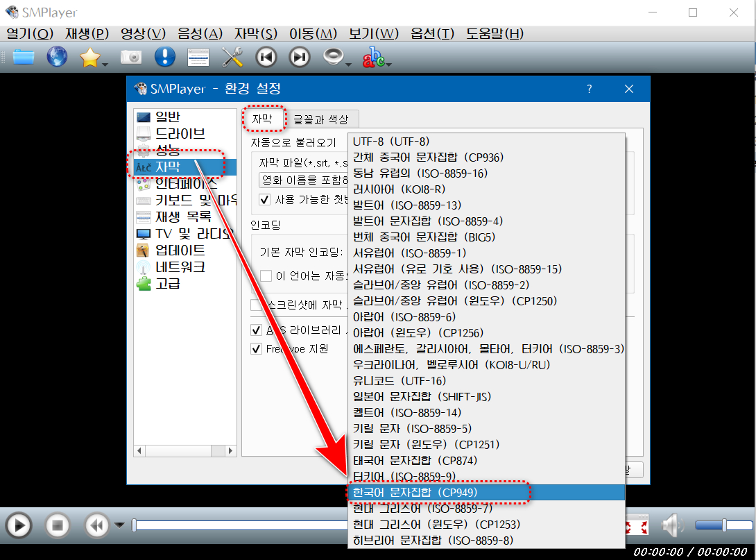Image resolution: width=756 pixels, height=560 pixels.
Task: Jump to the next file in the toolbar
Action: pos(300,58)
